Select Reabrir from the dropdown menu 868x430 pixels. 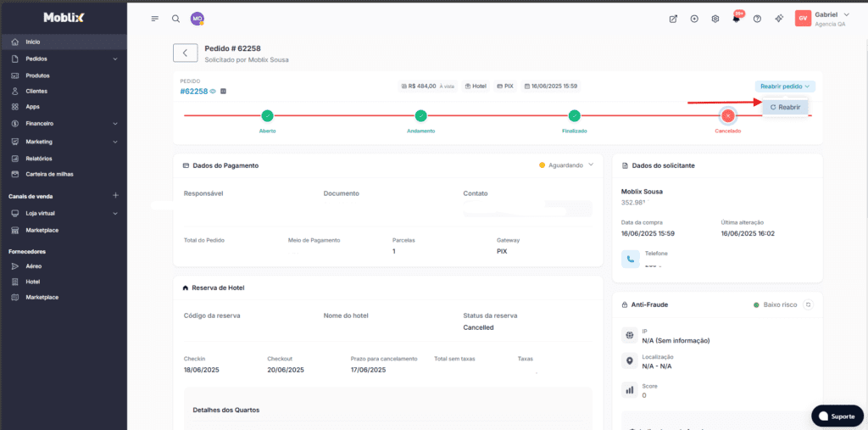coord(785,108)
